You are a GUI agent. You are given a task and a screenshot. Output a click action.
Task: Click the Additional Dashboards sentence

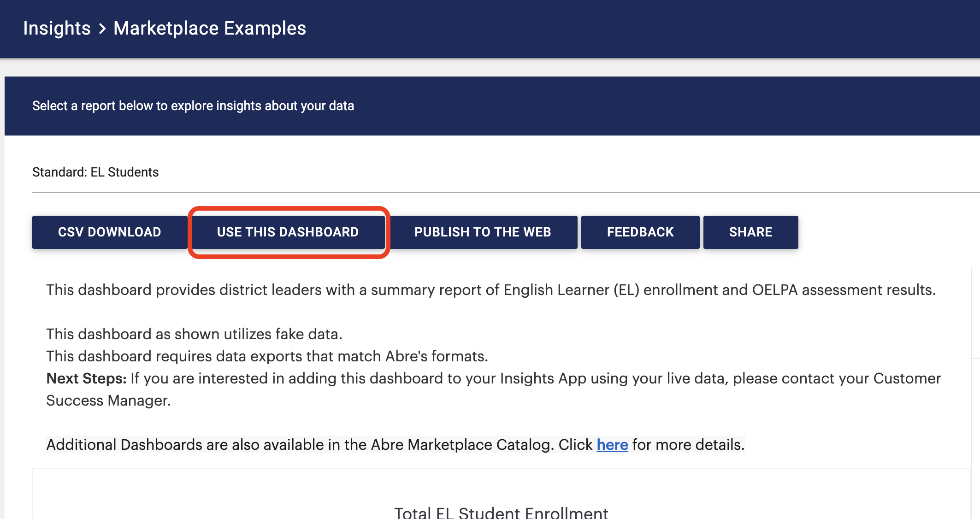[x=395, y=444]
